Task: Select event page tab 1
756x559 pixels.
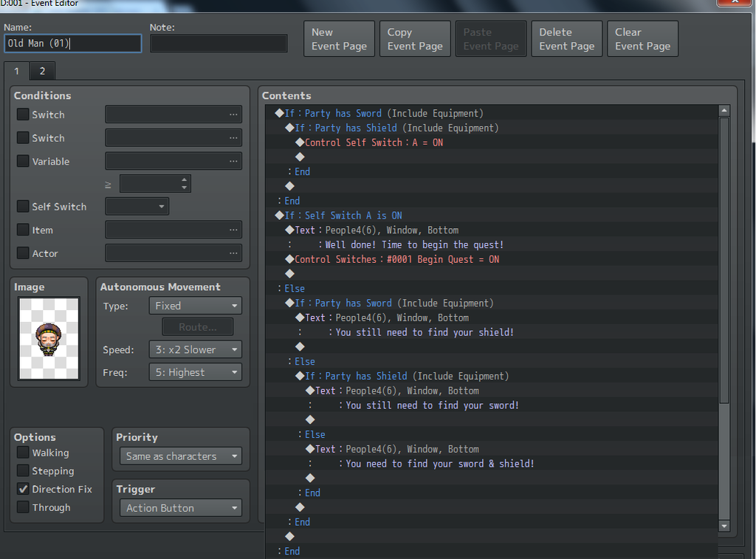Action: tap(16, 71)
